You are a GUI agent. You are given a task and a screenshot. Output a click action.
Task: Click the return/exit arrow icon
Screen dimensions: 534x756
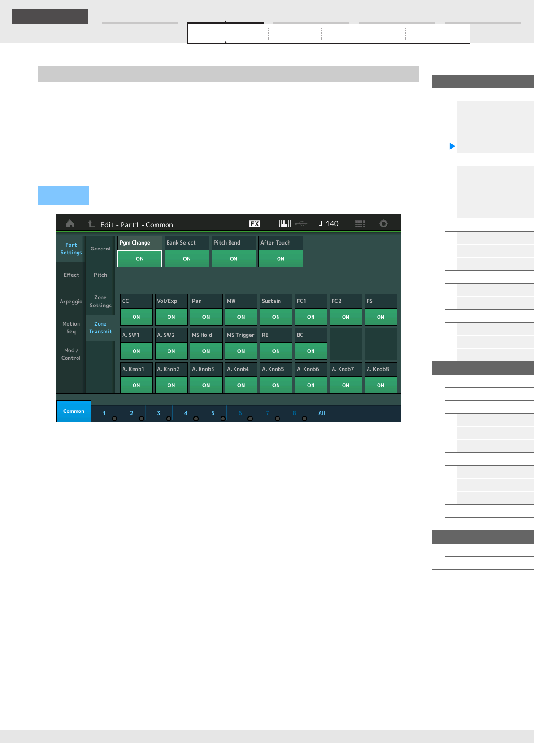[91, 224]
